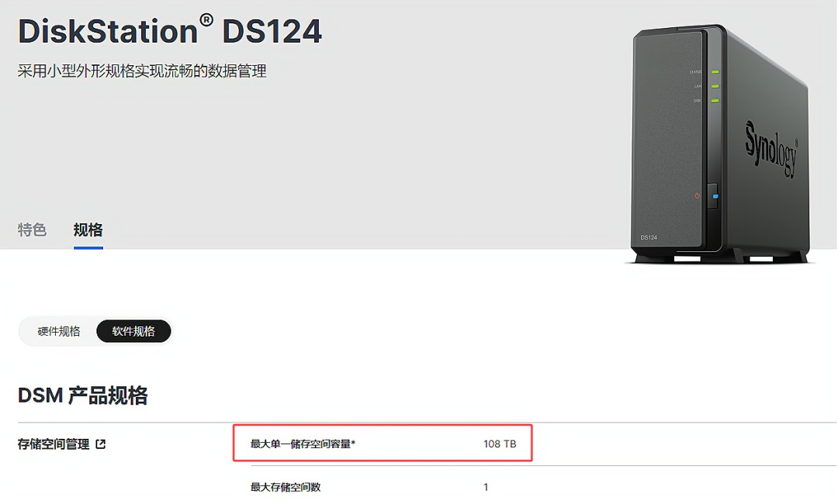Click the blue USB port indicator on NAS
The height and width of the screenshot is (504, 838).
pos(715,196)
